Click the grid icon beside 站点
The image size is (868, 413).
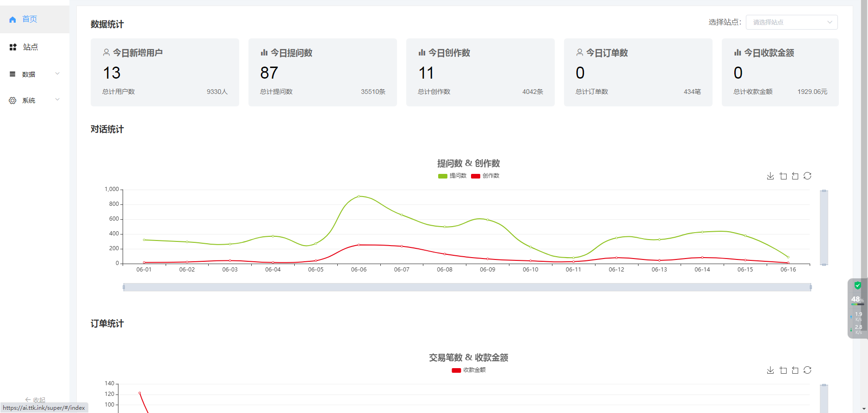13,47
